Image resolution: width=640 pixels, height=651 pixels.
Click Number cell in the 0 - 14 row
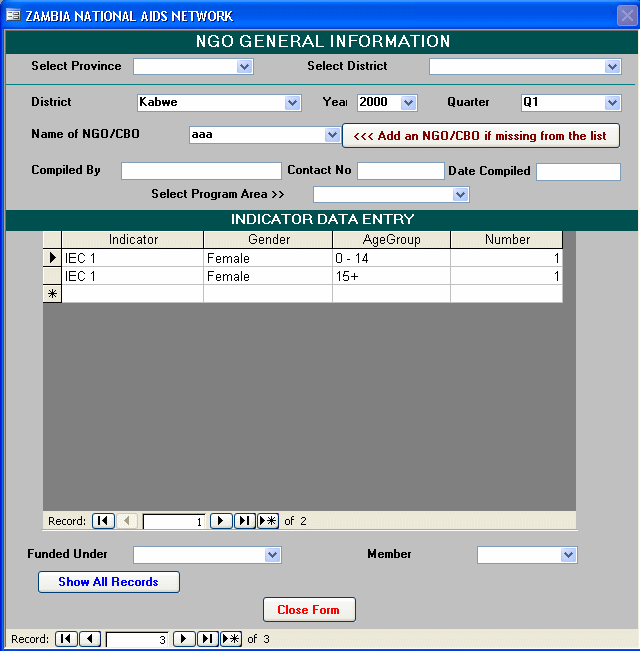(507, 258)
